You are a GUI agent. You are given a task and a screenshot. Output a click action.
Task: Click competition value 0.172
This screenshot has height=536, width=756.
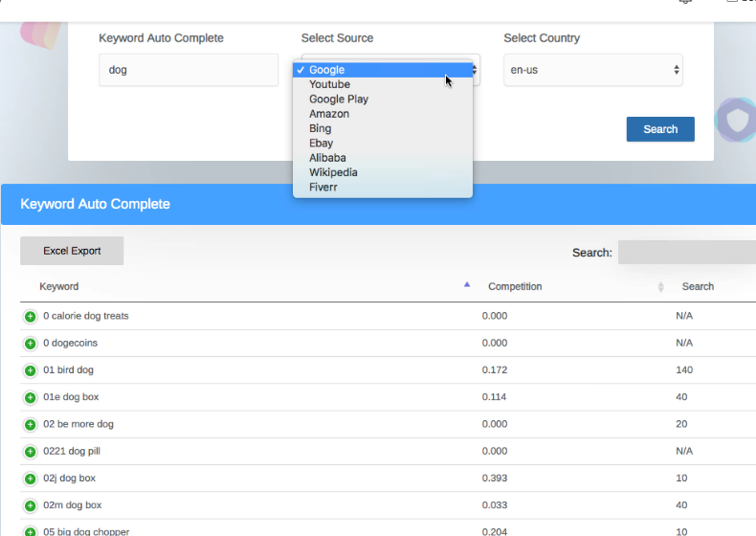pos(495,370)
